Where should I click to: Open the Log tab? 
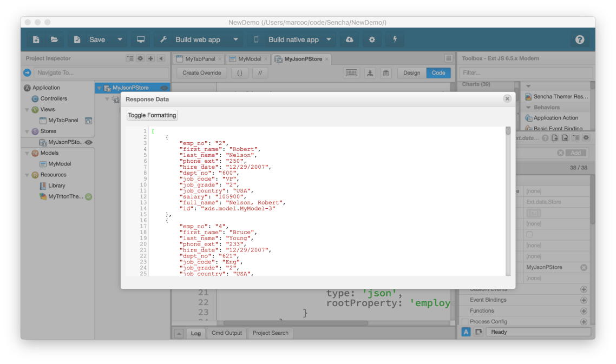(x=195, y=333)
